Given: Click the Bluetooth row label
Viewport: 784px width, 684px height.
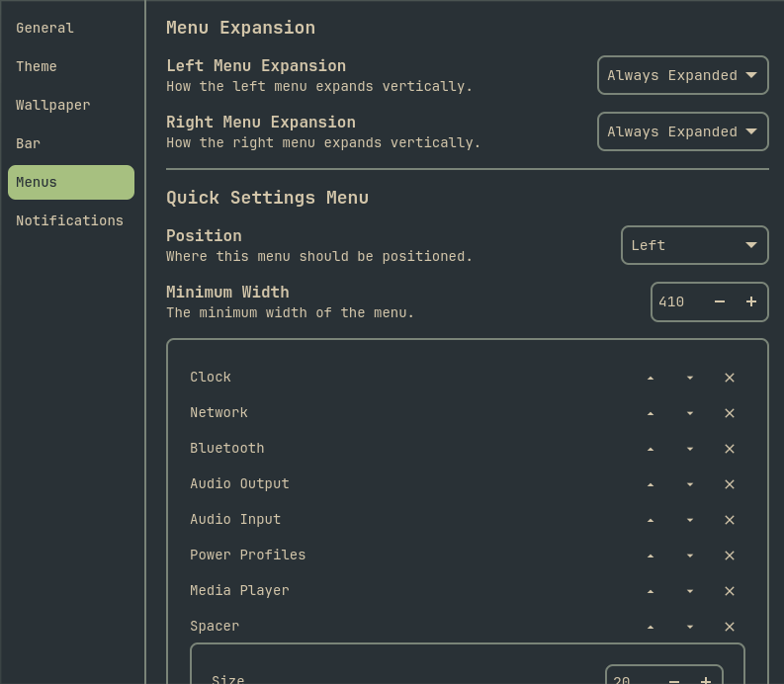Looking at the screenshot, I should 227,448.
